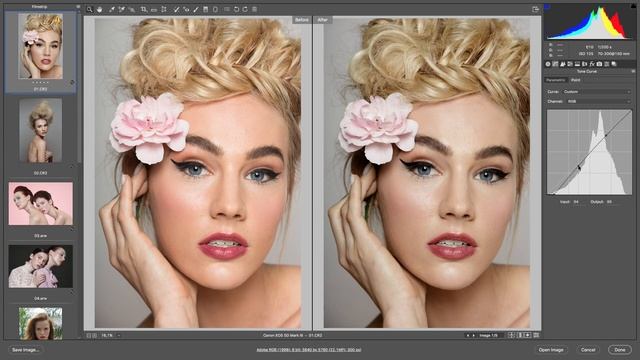640x360 pixels.
Task: Select the White Balance eyedropper tool
Action: click(111, 9)
